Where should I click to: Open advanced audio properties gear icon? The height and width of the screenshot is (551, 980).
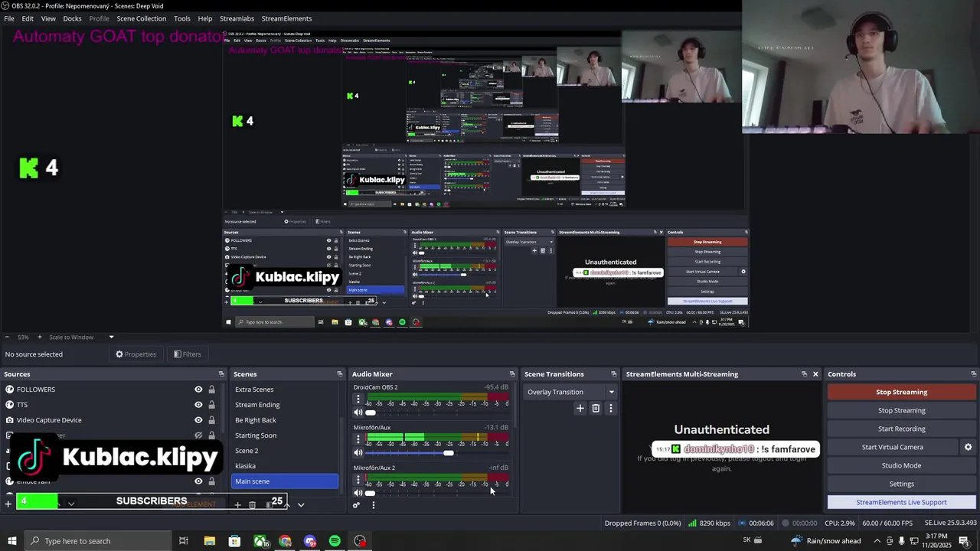click(356, 505)
